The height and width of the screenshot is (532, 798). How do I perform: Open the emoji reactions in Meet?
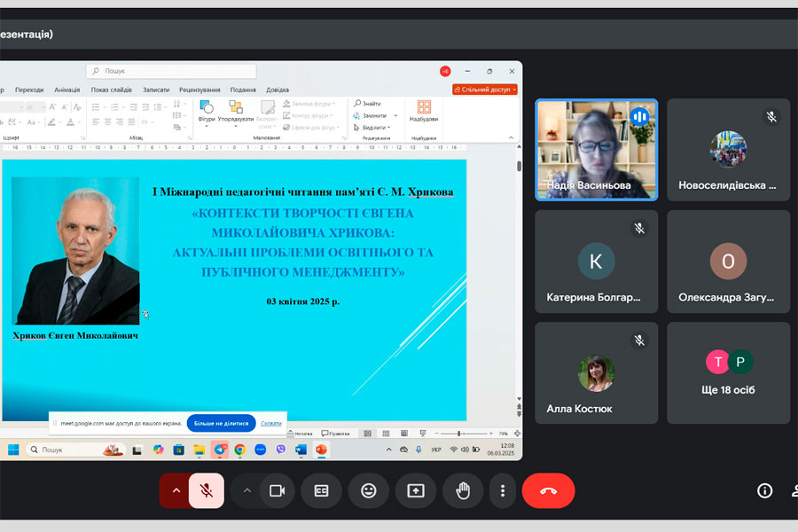click(369, 490)
